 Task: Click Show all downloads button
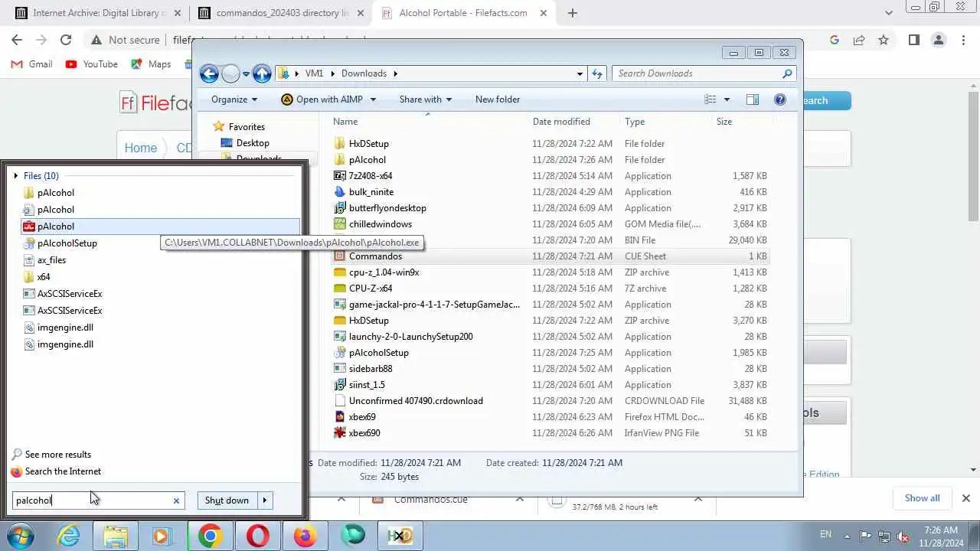(922, 497)
